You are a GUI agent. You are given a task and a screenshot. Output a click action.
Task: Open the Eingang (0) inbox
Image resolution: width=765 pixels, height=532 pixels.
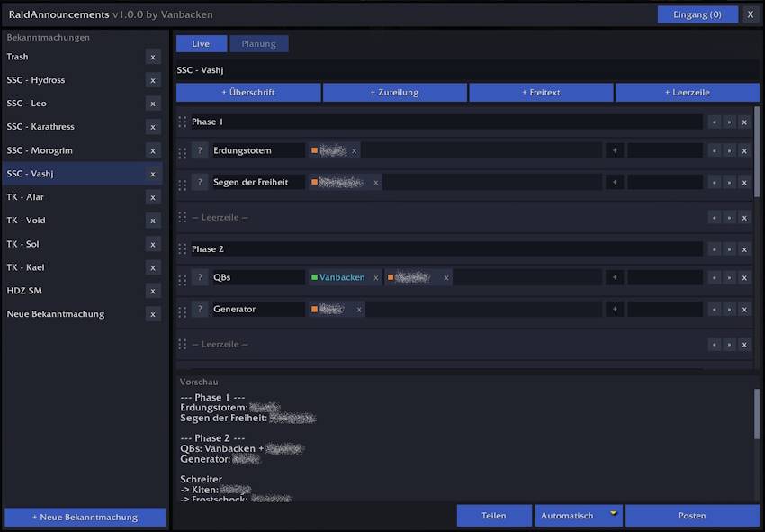697,14
